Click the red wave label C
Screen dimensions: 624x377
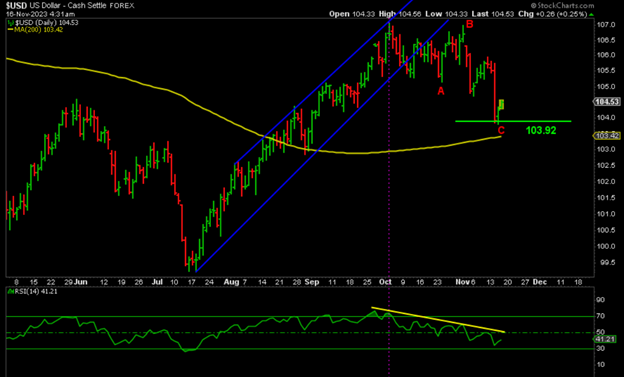(x=501, y=131)
